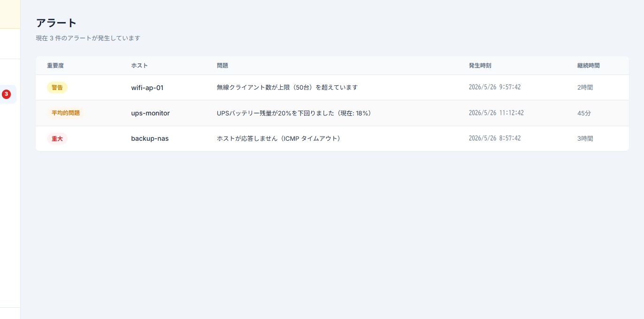The height and width of the screenshot is (319, 644).
Task: Click the 重大 severity badge
Action: click(57, 139)
